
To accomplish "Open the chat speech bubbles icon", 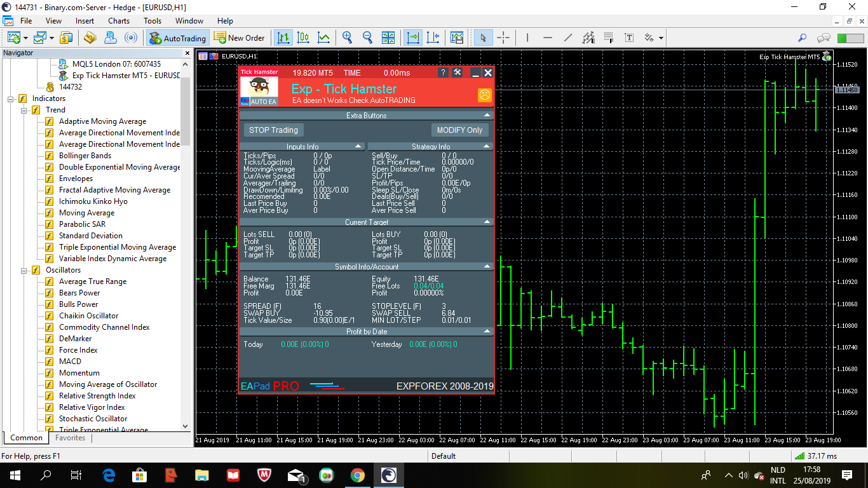I will (x=824, y=38).
